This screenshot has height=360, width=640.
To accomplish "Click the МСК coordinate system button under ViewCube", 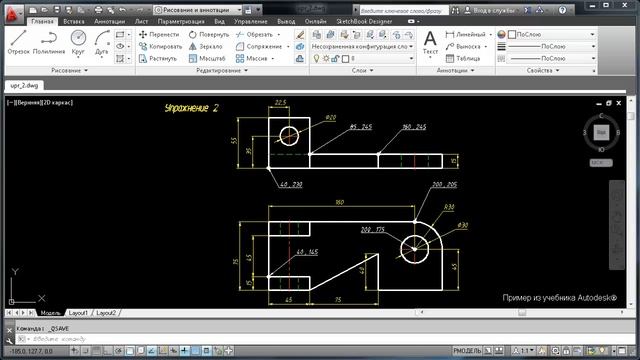I will pos(601,162).
